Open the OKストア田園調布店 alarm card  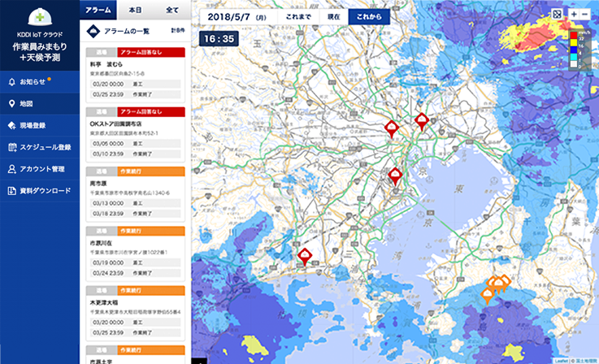click(x=135, y=134)
